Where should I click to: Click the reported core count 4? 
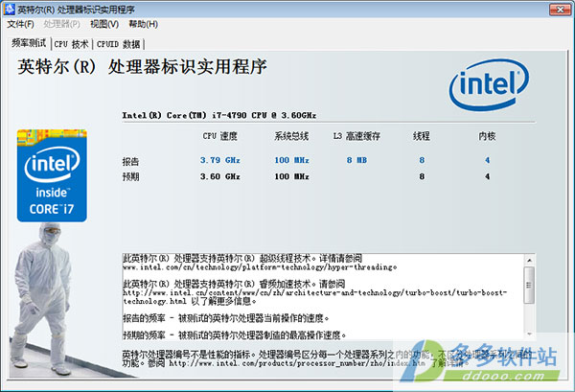click(x=488, y=160)
